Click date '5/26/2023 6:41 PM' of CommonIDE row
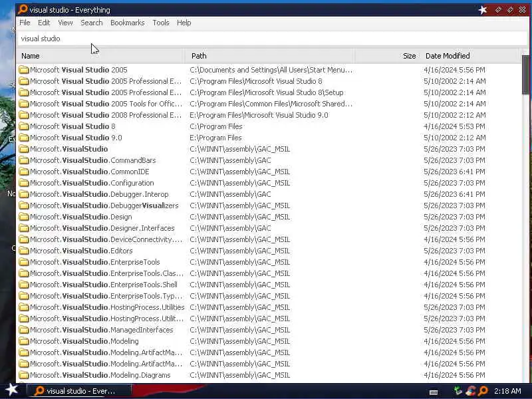Image resolution: width=532 pixels, height=399 pixels. [x=454, y=172]
